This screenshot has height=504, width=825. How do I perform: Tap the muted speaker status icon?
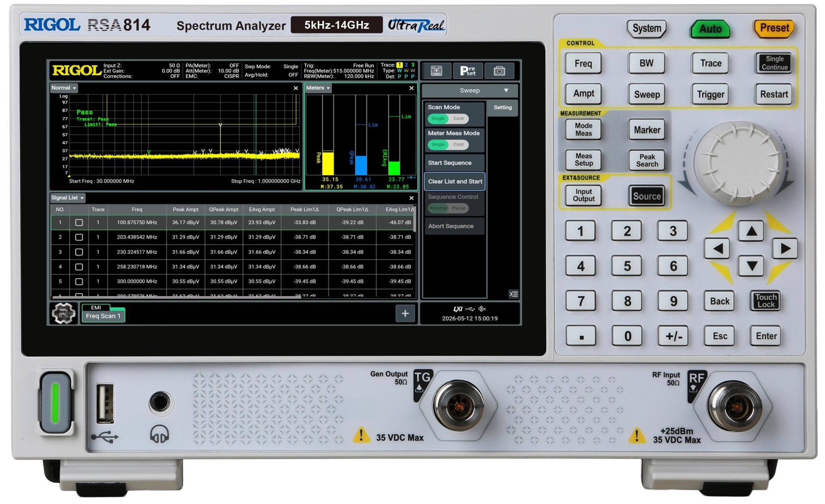482,309
